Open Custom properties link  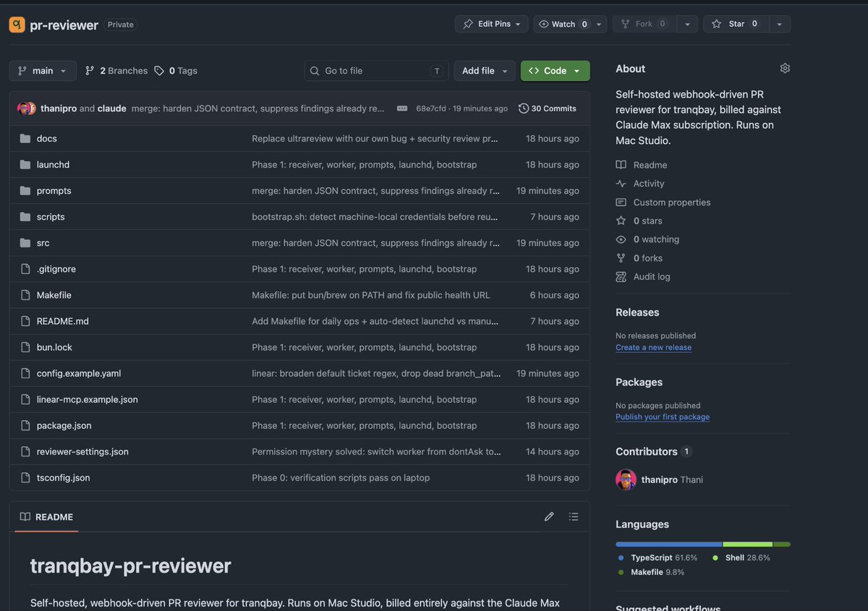tap(663, 202)
